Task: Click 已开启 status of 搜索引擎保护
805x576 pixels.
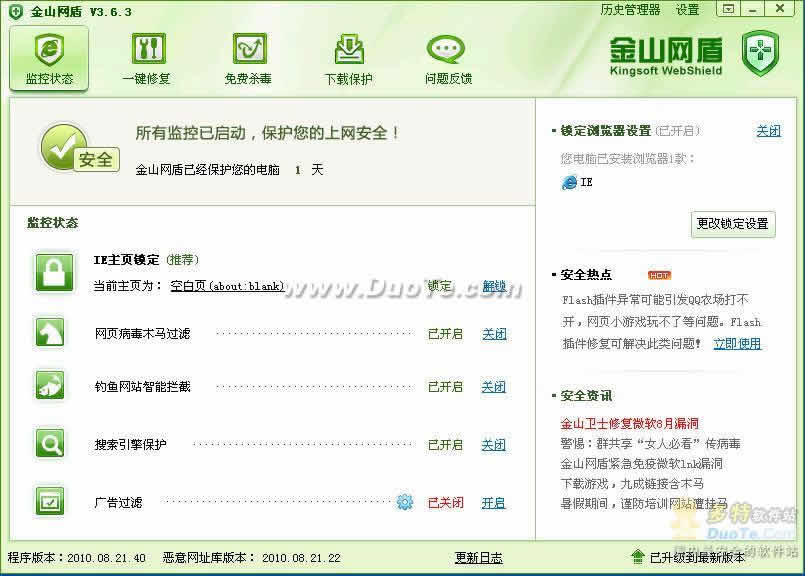Action: coord(446,445)
